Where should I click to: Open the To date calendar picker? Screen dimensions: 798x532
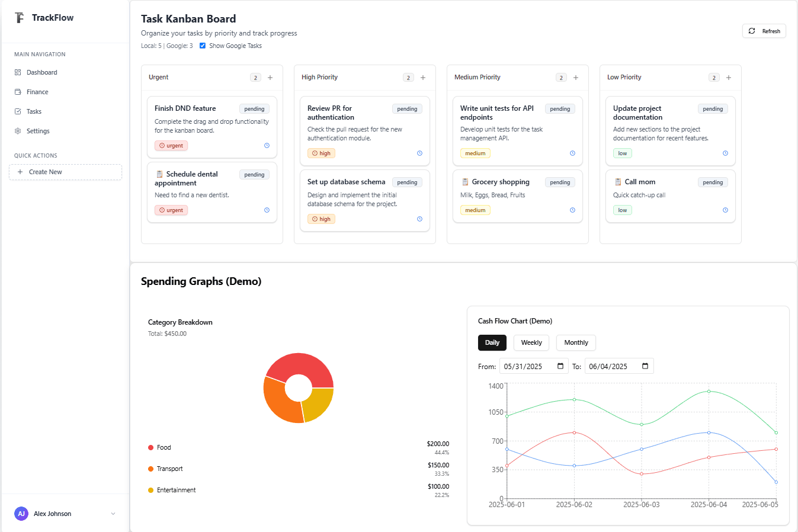click(x=645, y=366)
